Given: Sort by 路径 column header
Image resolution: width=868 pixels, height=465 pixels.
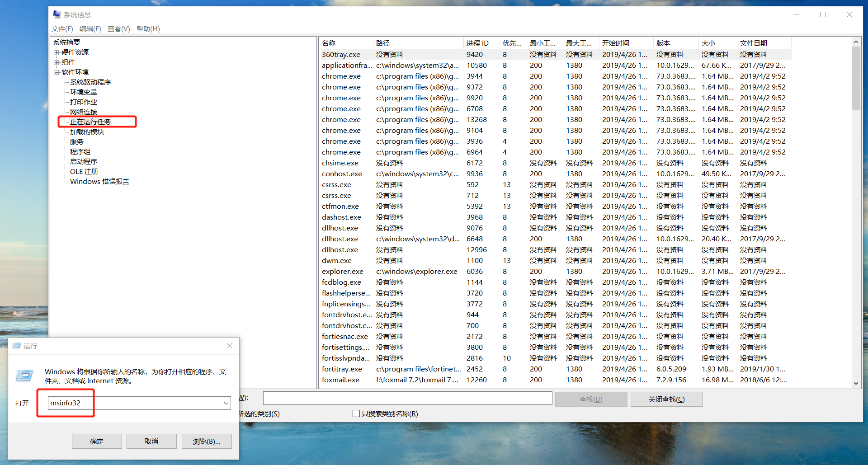Looking at the screenshot, I should [x=419, y=43].
